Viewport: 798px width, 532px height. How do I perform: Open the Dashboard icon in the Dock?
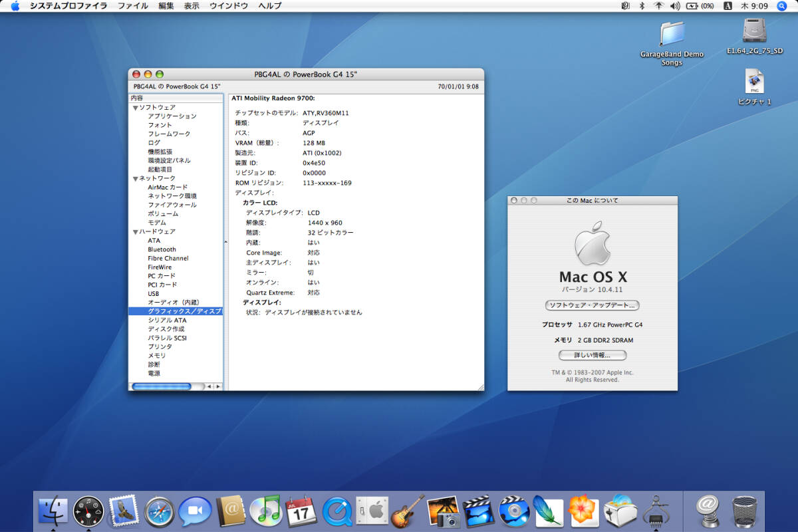tap(88, 511)
